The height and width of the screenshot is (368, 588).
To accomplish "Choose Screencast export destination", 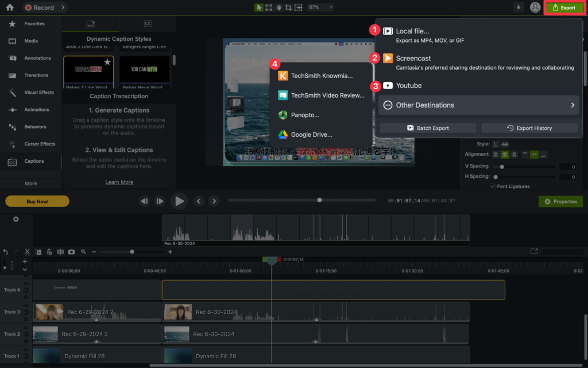I will pos(478,62).
